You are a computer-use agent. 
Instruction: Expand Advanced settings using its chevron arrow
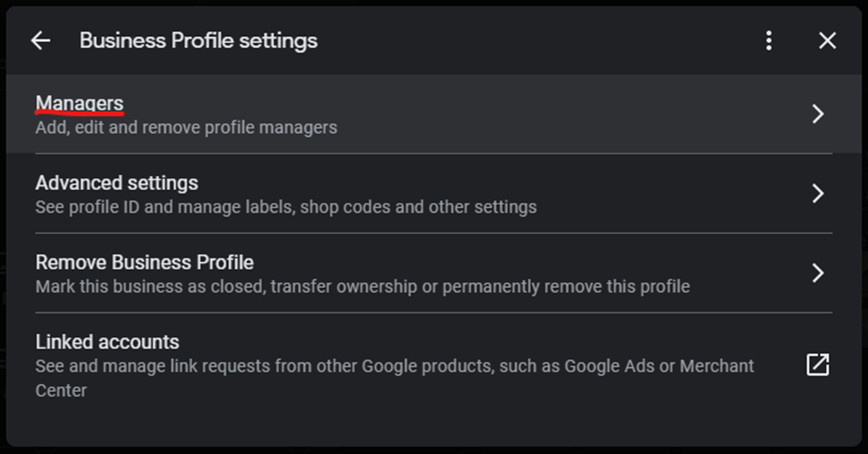(x=818, y=193)
